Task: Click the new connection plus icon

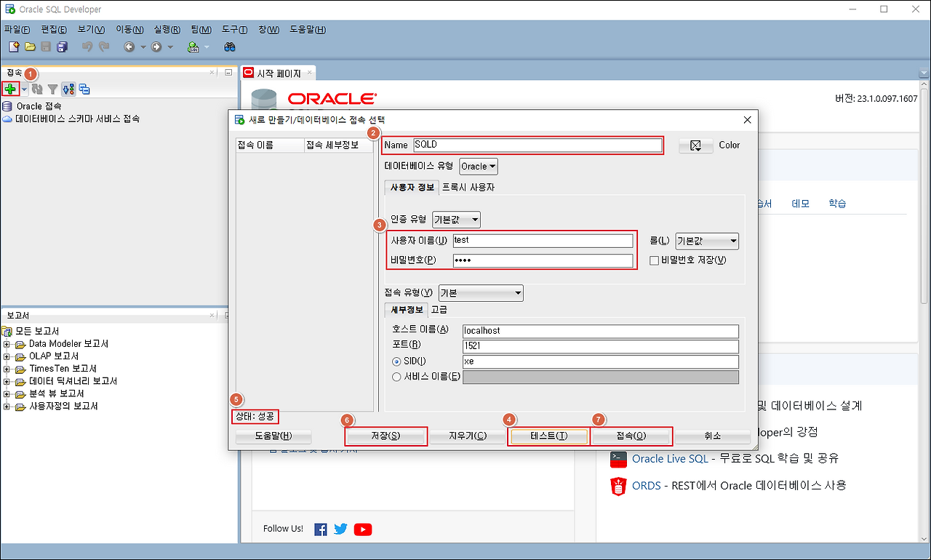Action: coord(12,89)
